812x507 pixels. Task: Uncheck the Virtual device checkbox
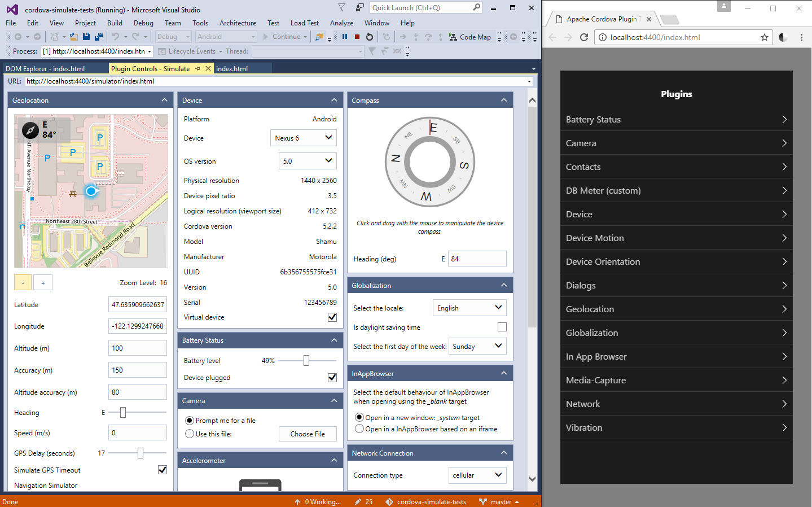coord(332,317)
